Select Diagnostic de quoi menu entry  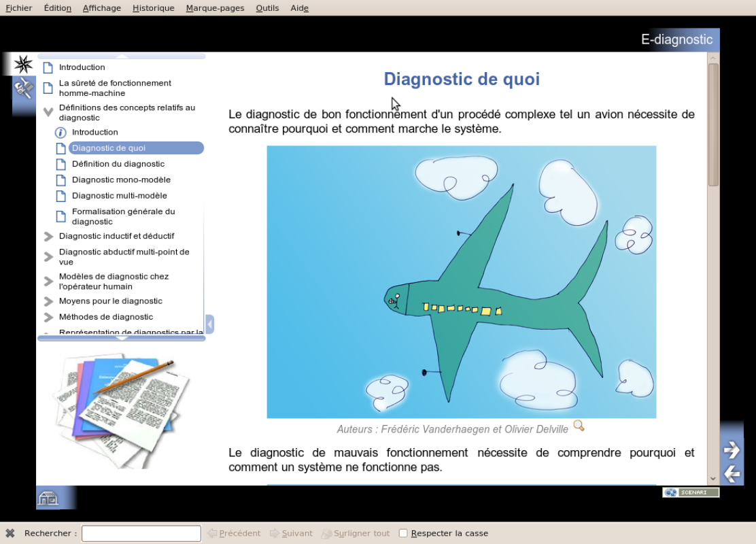136,148
